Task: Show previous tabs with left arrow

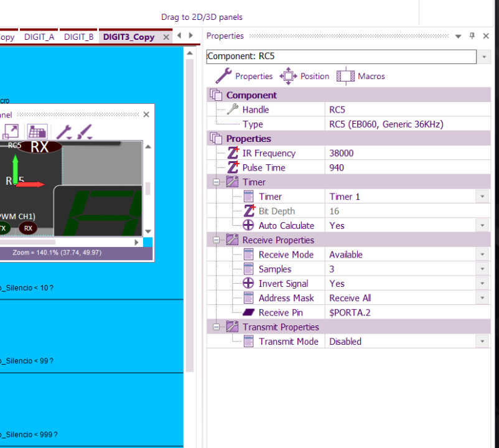Action: pos(179,35)
